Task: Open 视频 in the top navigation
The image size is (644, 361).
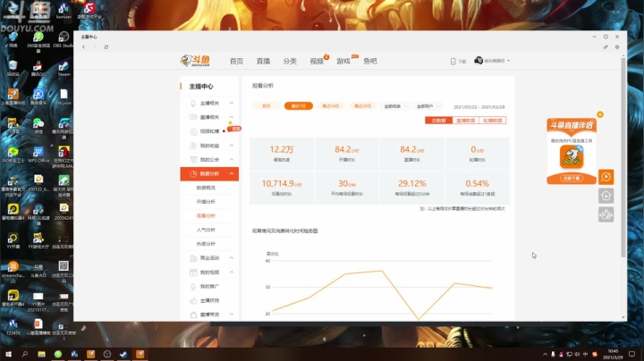Action: pyautogui.click(x=317, y=61)
